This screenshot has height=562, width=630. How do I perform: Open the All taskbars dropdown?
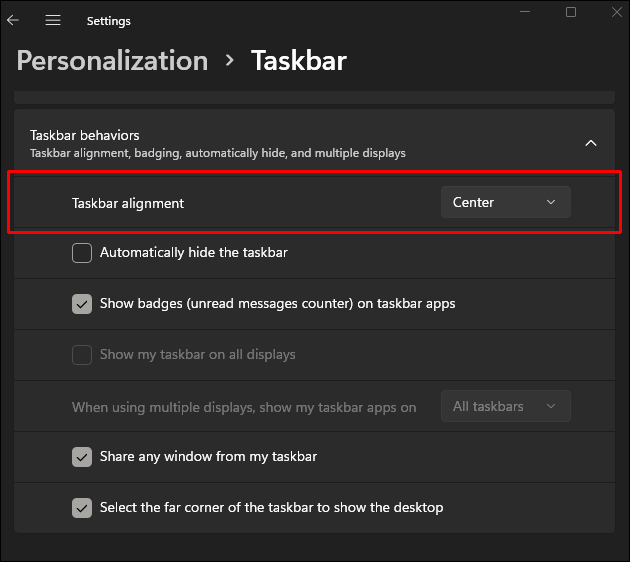point(505,406)
